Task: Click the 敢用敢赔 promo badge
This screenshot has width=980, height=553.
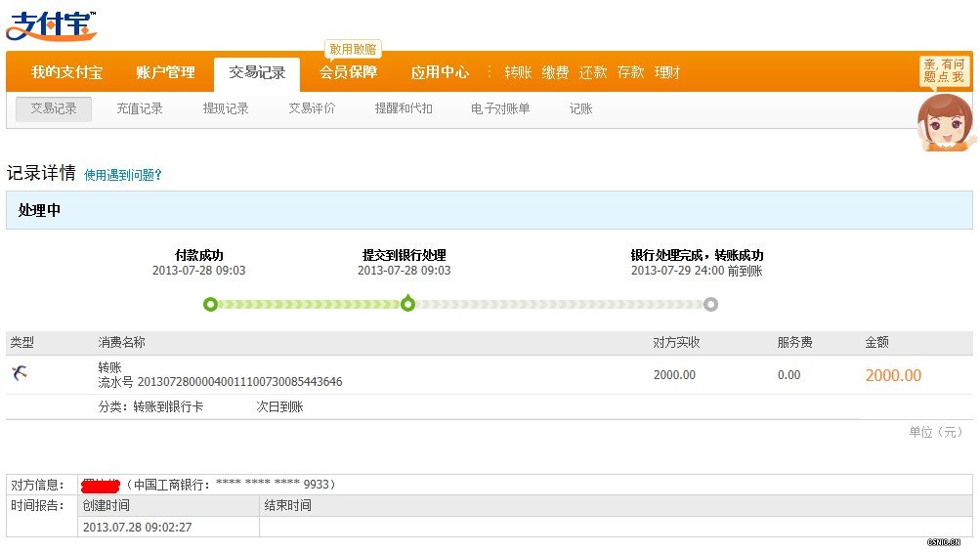Action: point(352,49)
